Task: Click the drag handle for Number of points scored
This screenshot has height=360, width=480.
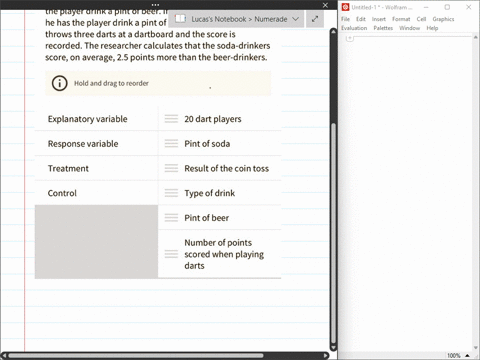Action: coord(171,254)
